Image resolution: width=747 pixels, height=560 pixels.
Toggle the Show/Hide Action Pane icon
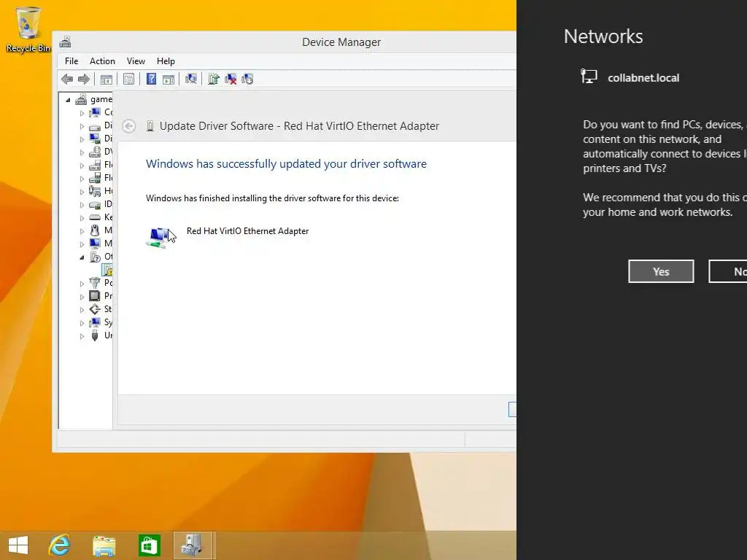[169, 79]
